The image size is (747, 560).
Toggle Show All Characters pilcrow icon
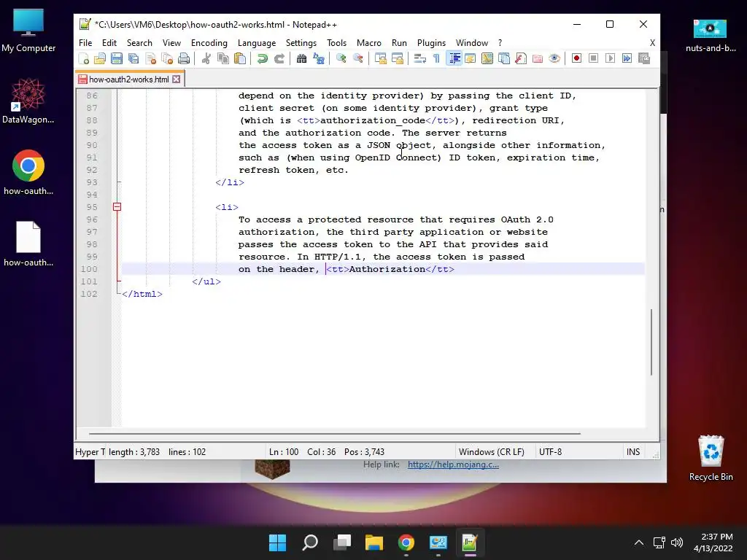pyautogui.click(x=436, y=58)
